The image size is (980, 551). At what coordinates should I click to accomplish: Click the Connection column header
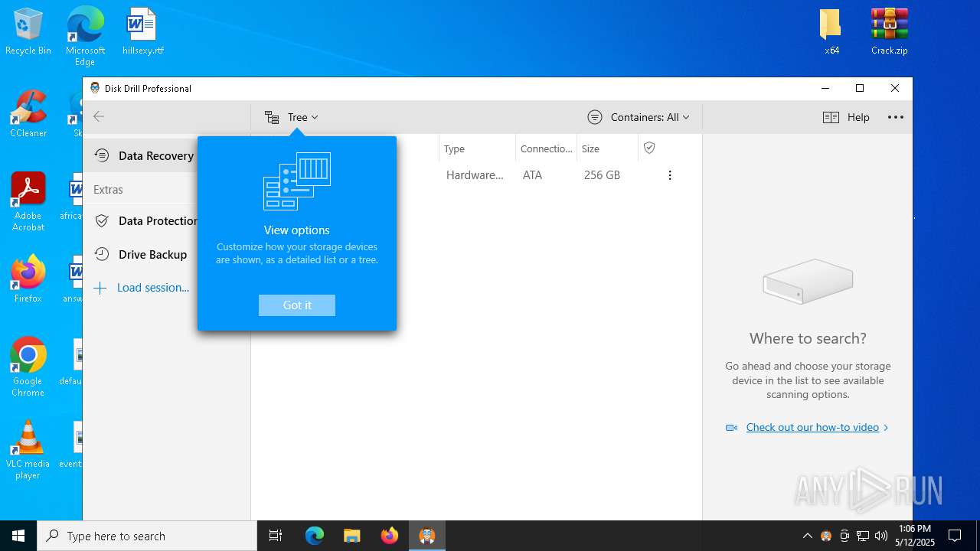(x=547, y=149)
